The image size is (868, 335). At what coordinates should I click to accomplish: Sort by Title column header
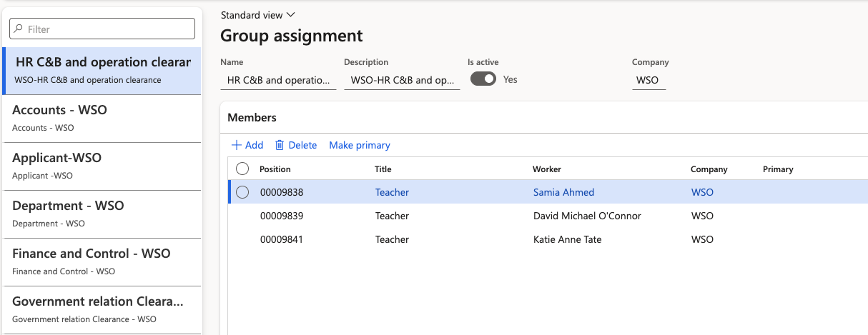click(x=383, y=169)
